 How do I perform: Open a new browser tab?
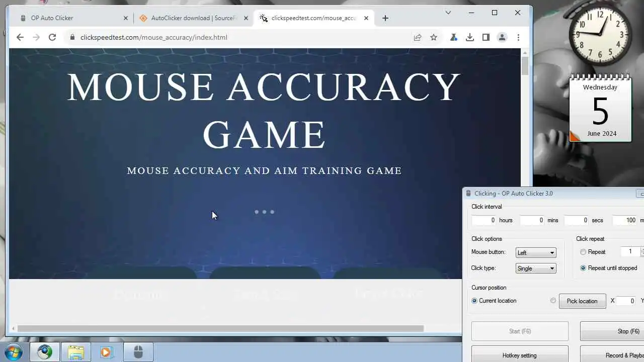[x=385, y=18]
